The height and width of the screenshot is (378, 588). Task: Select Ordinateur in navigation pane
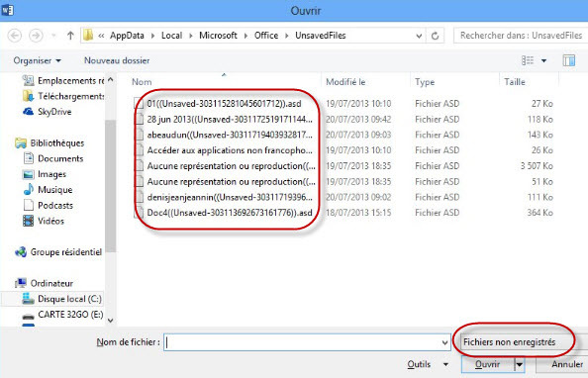44,283
